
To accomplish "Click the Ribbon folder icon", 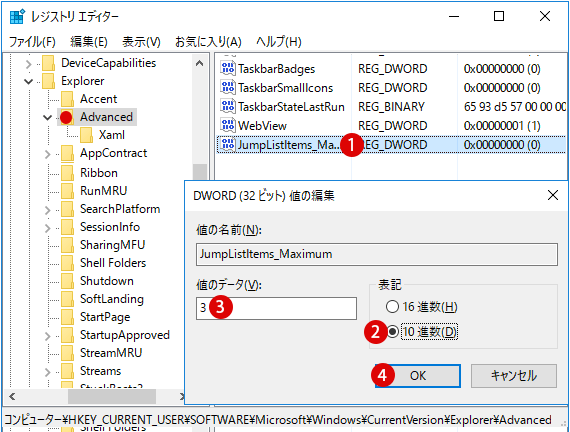I will point(68,172).
